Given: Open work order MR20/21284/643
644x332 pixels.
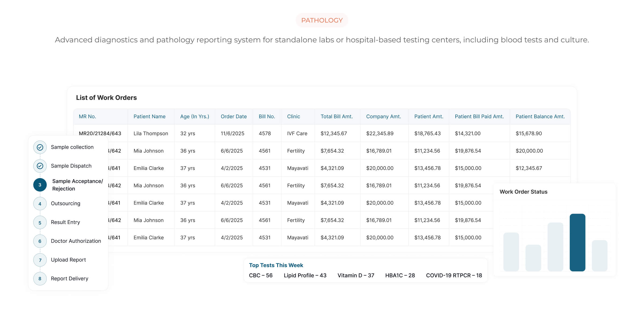Looking at the screenshot, I should [100, 133].
